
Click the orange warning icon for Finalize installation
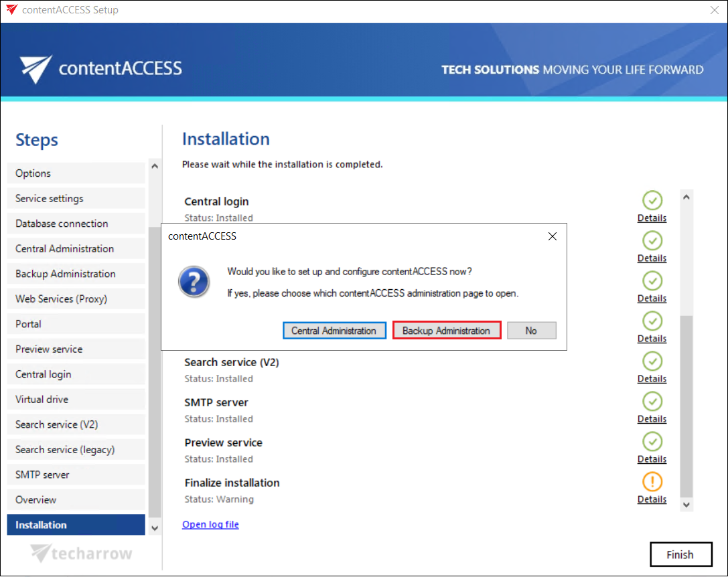click(652, 481)
